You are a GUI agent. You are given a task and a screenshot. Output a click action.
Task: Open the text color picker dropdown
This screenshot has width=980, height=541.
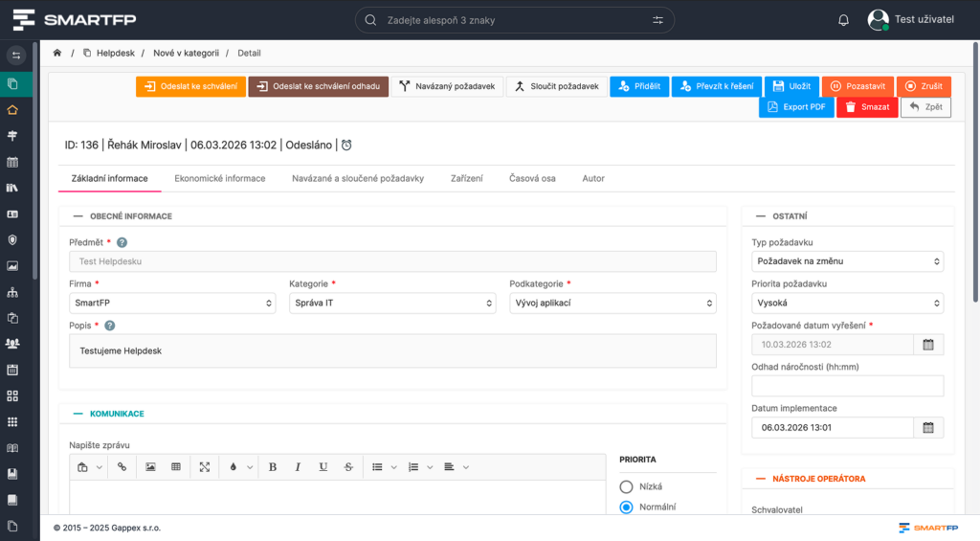click(237, 466)
